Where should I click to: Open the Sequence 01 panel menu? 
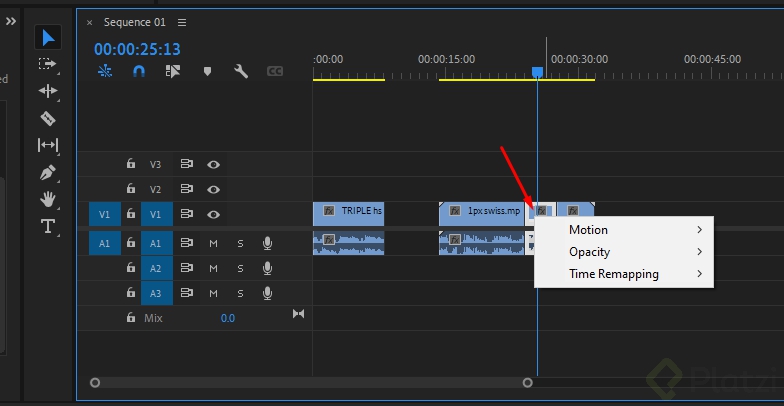(182, 22)
